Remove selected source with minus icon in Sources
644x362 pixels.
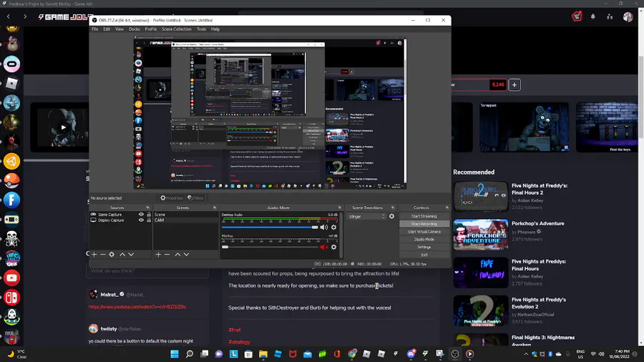coord(102,255)
